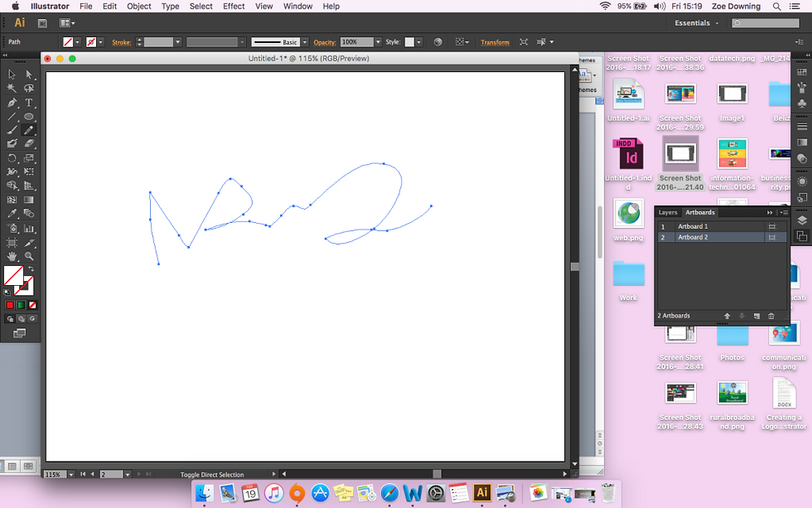The width and height of the screenshot is (812, 508).
Task: Select the Magic Wand tool
Action: (x=12, y=89)
